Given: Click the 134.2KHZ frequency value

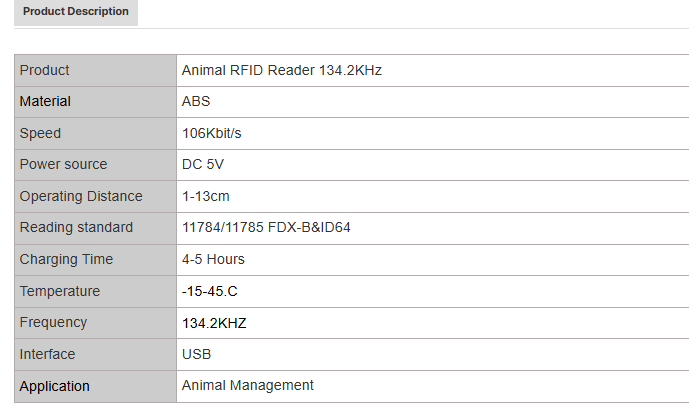Looking at the screenshot, I should point(214,322).
